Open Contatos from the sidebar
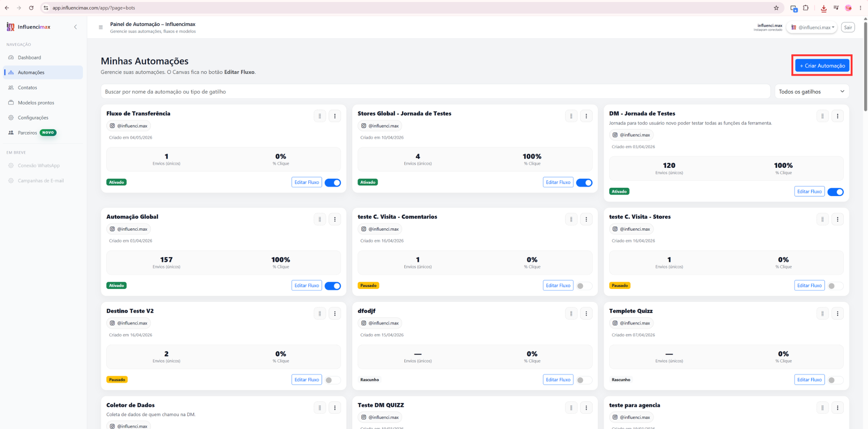The image size is (868, 429). [43, 88]
